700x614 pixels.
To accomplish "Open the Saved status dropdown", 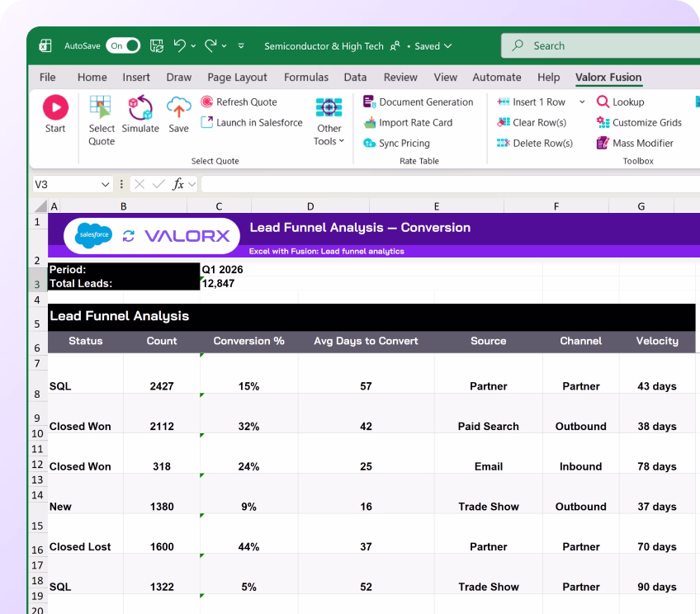I will (448, 46).
